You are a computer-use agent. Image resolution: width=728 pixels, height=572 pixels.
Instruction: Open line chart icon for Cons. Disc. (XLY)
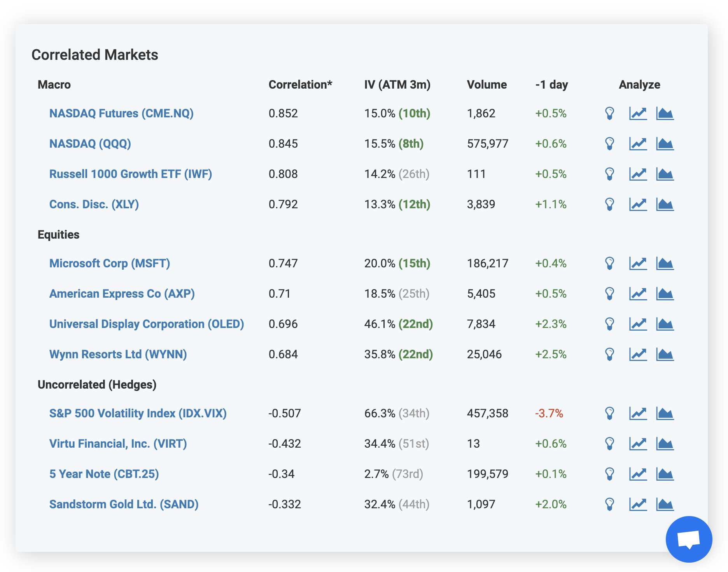pyautogui.click(x=638, y=204)
